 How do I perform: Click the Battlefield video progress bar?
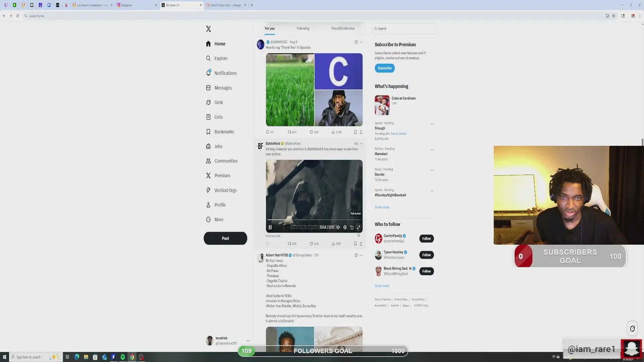(314, 220)
